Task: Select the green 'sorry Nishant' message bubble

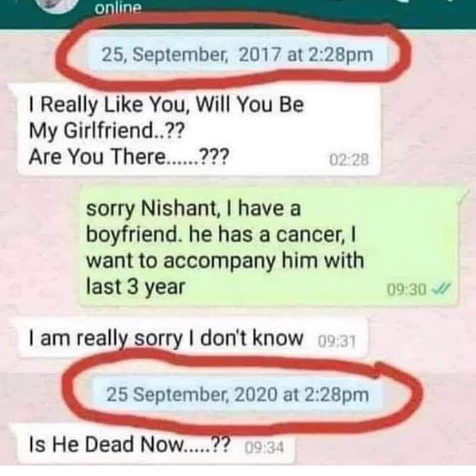Action: point(268,246)
